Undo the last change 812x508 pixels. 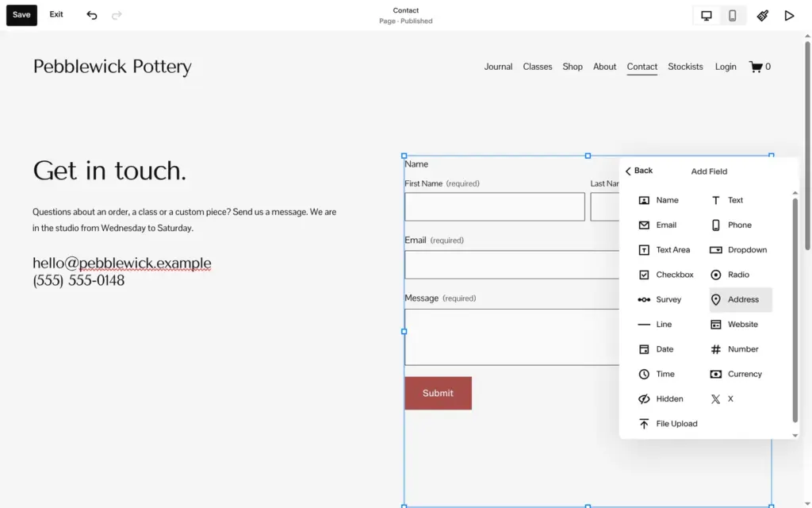click(92, 15)
